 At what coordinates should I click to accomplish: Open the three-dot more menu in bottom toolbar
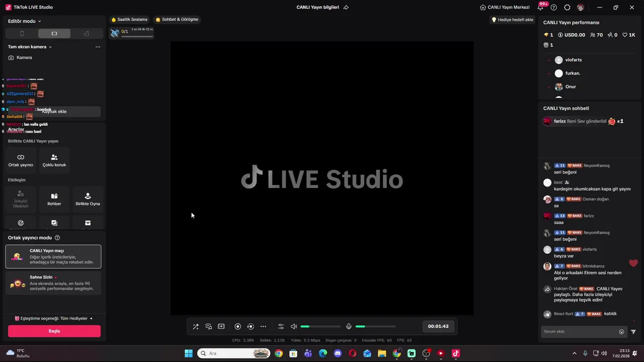point(263,326)
